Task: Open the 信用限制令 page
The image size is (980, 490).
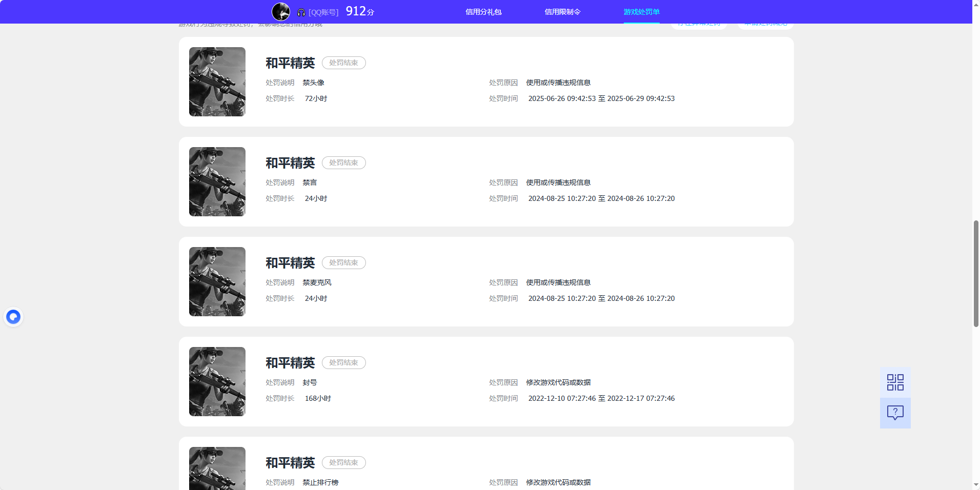Action: [x=563, y=11]
